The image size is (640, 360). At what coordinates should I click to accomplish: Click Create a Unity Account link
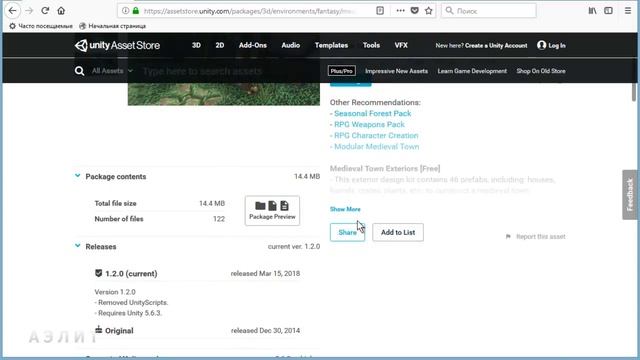pyautogui.click(x=496, y=46)
